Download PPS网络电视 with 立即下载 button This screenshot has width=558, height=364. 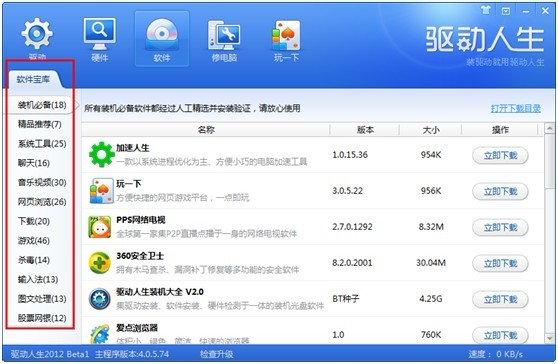click(x=500, y=228)
